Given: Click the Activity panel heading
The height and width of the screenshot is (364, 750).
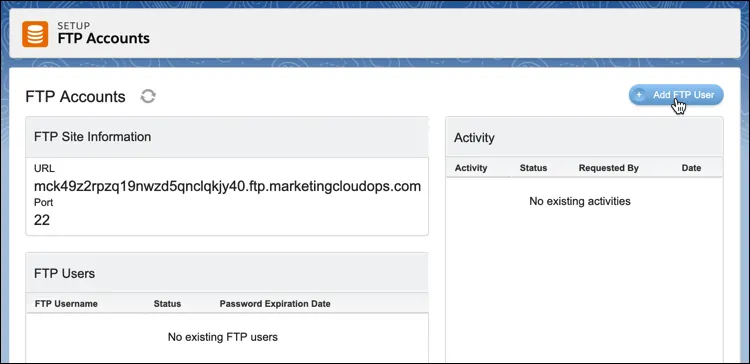Looking at the screenshot, I should pos(474,138).
